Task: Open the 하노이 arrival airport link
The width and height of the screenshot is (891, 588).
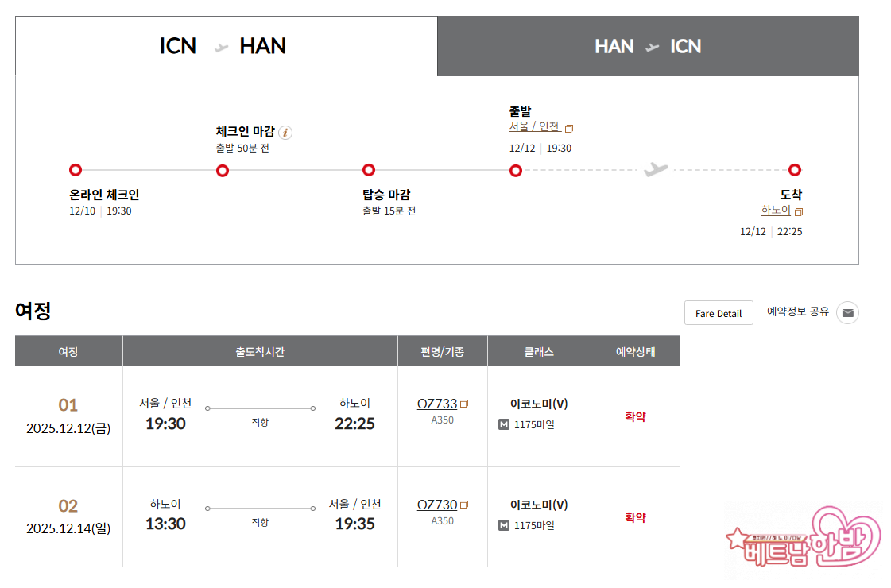Action: point(776,211)
